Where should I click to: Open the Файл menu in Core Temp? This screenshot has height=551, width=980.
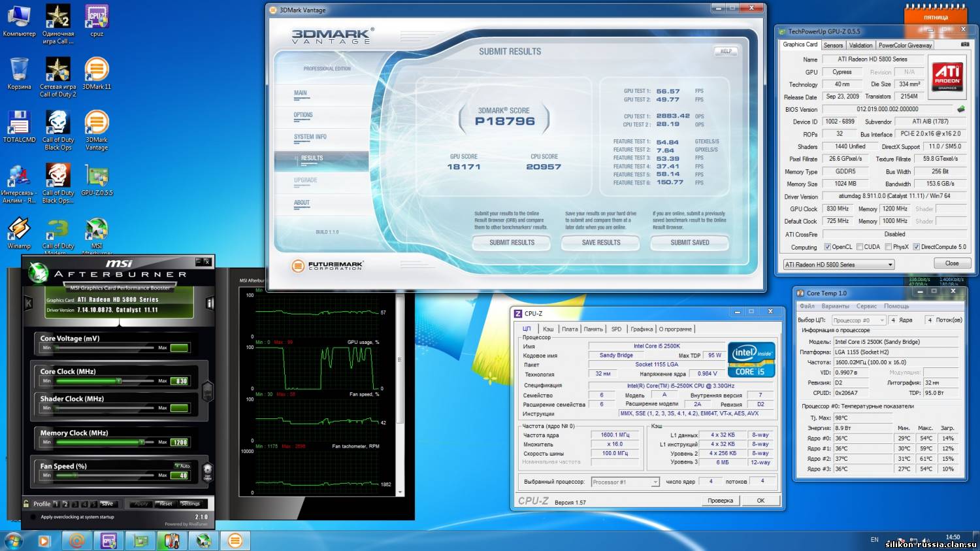pos(807,306)
